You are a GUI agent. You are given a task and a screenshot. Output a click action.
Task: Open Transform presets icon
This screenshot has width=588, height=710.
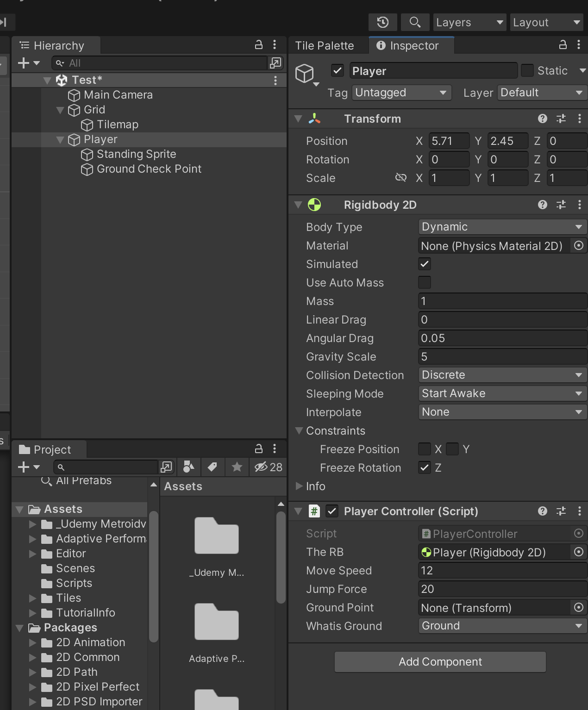click(561, 118)
